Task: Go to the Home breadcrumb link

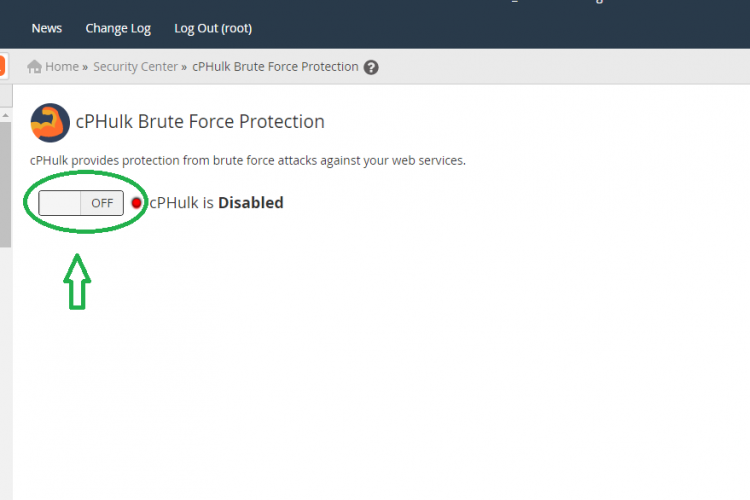Action: [x=62, y=67]
